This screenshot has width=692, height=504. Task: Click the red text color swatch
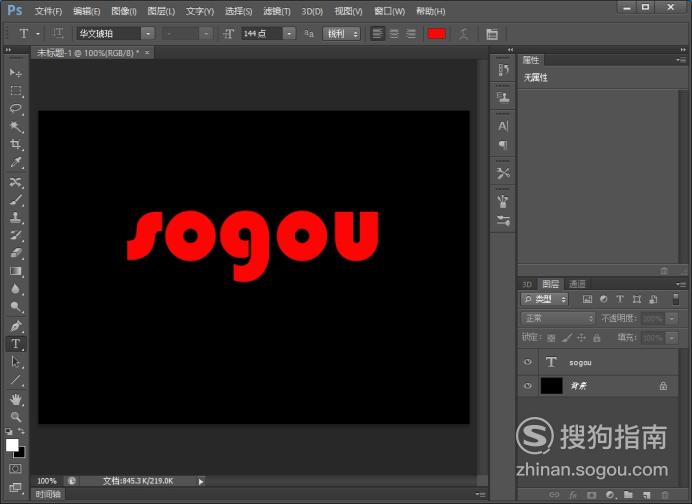(x=436, y=34)
